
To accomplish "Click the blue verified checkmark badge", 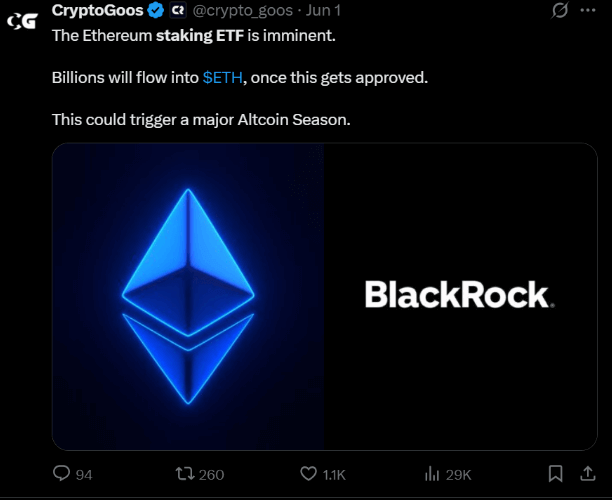I will click(156, 11).
